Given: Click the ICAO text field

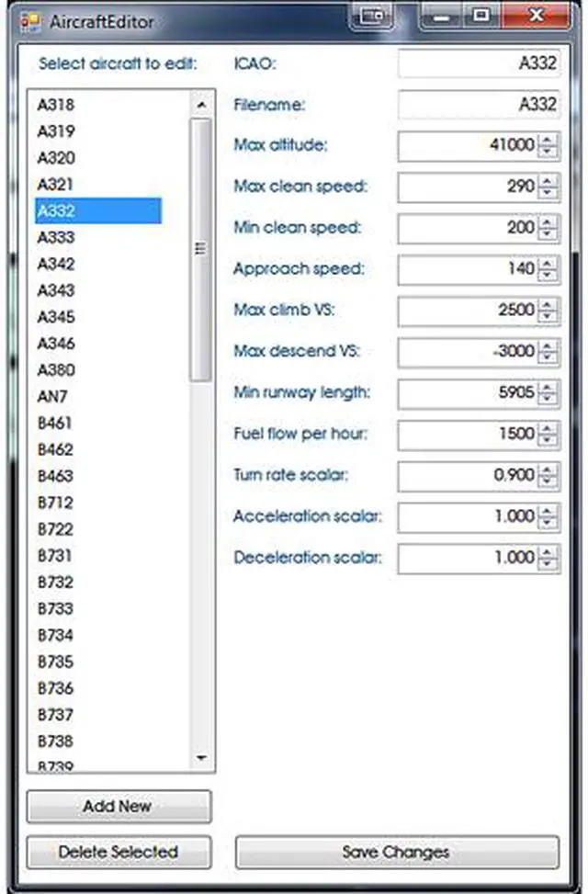Looking at the screenshot, I should click(478, 63).
